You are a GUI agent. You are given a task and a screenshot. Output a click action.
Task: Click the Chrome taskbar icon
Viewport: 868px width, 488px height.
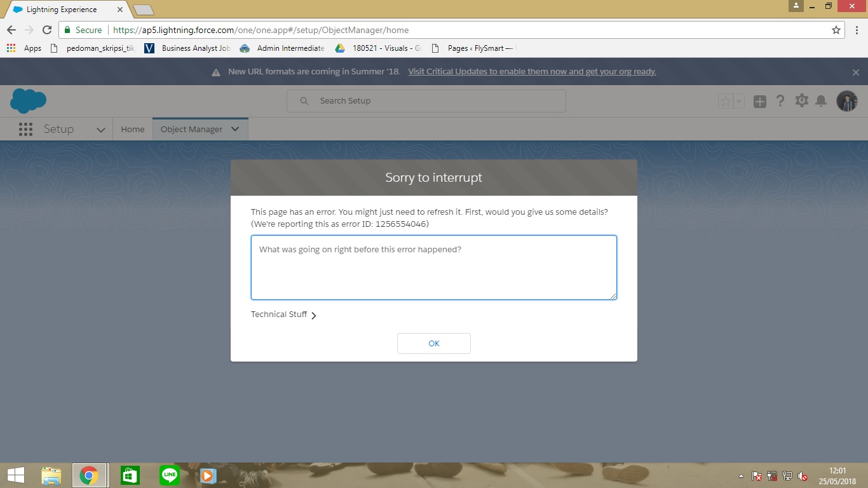(89, 475)
